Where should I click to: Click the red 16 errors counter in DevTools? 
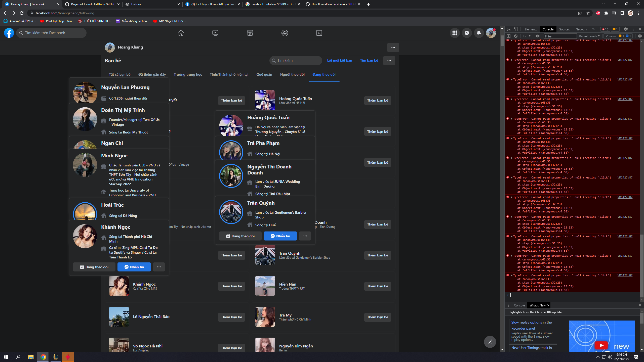click(x=605, y=29)
